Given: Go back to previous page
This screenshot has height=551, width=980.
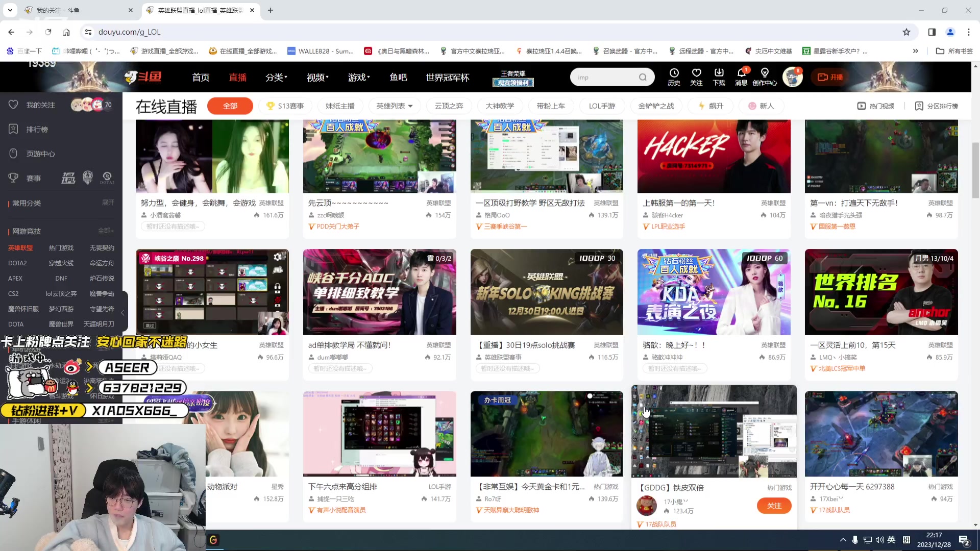Looking at the screenshot, I should point(11,32).
